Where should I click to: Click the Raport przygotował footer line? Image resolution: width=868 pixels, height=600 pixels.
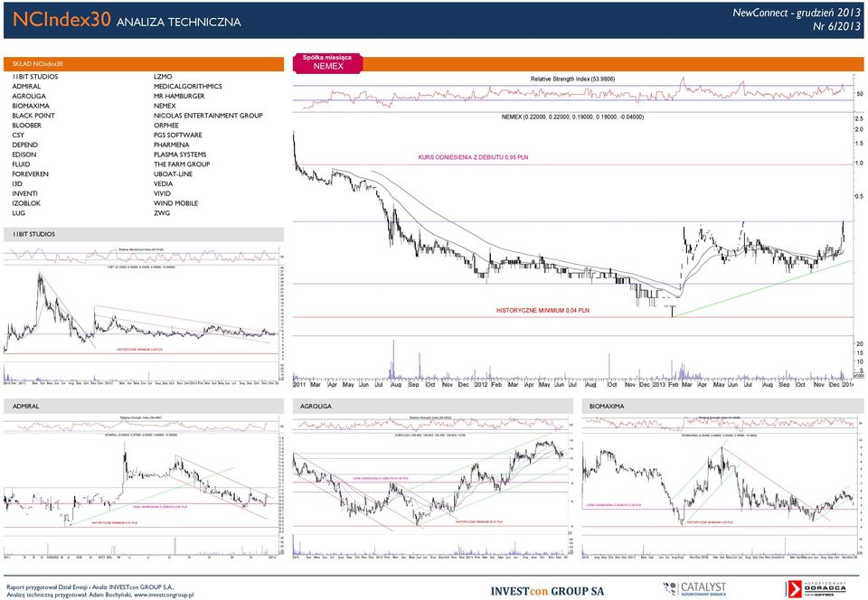(x=90, y=587)
